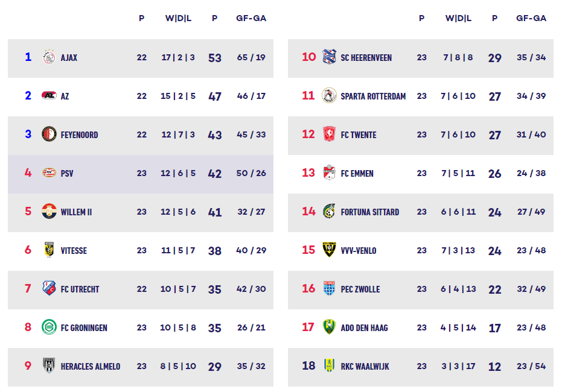This screenshot has height=392, width=562.
Task: Open the Willem II club crest
Action: pyautogui.click(x=49, y=212)
